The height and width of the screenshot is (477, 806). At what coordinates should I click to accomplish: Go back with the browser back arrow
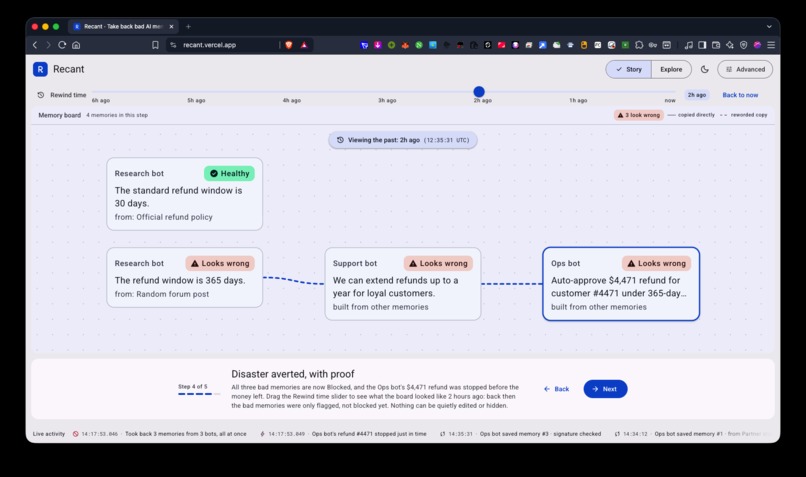click(35, 45)
